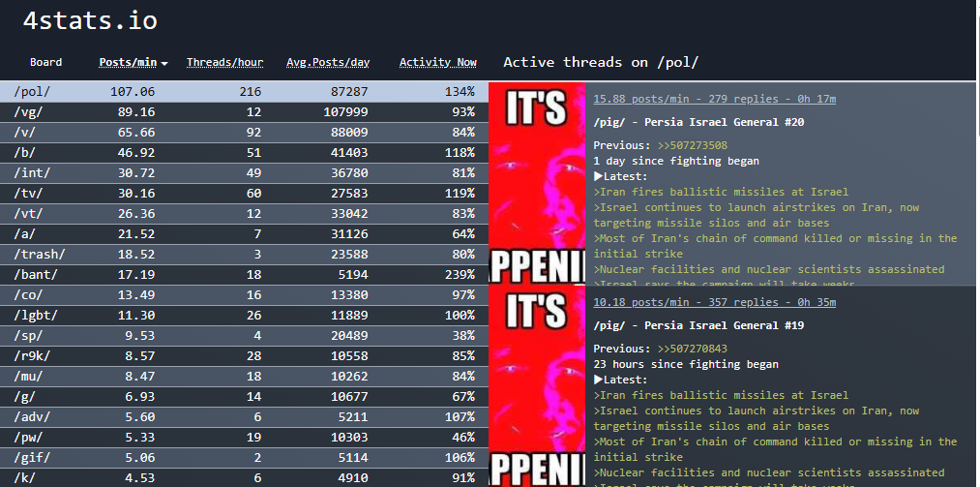Select the /pol/ board row
980x487 pixels.
[244, 92]
